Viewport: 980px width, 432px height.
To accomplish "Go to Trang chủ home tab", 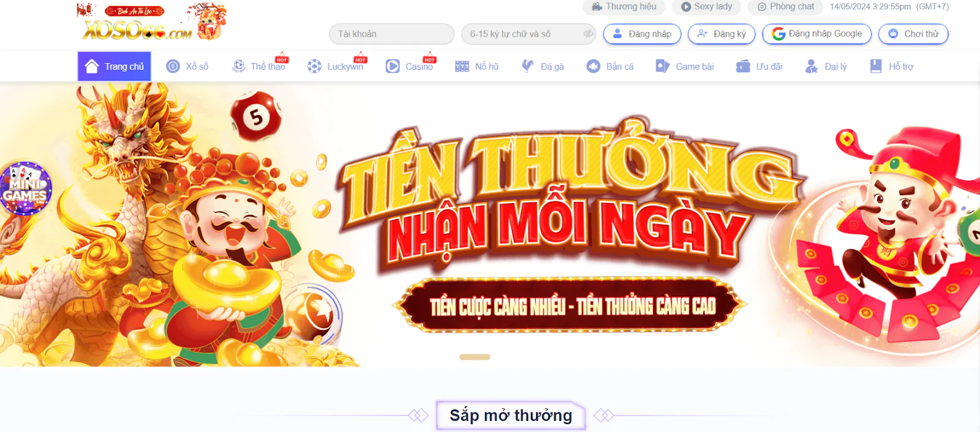I will pyautogui.click(x=115, y=66).
